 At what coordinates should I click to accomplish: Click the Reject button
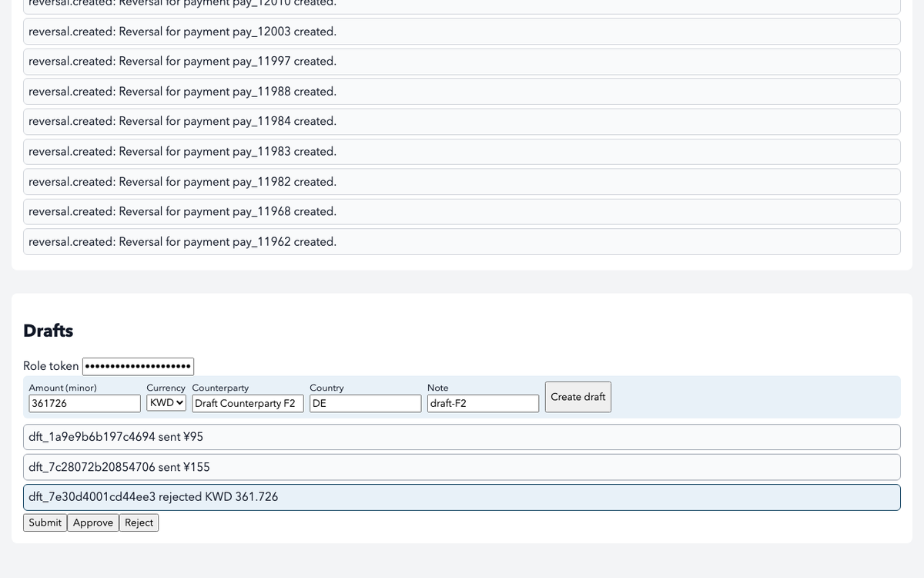tap(139, 523)
